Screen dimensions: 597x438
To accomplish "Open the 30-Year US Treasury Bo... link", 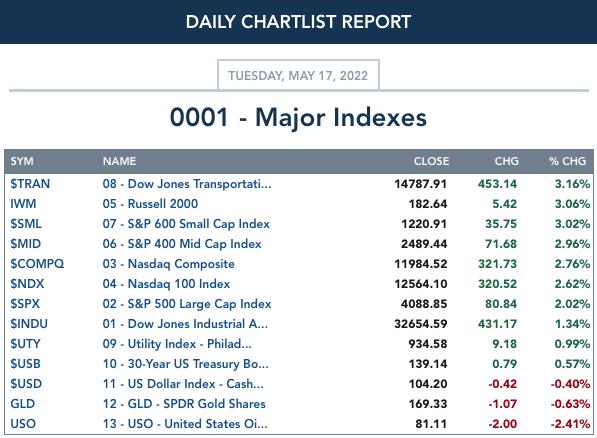I will (185, 364).
